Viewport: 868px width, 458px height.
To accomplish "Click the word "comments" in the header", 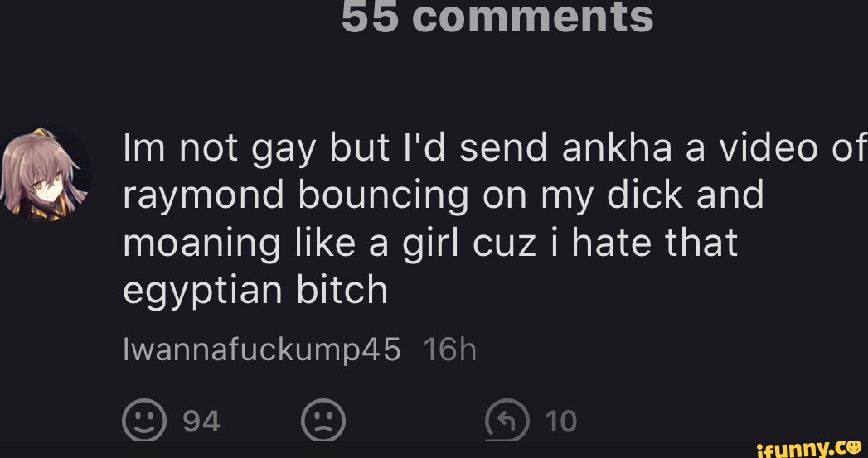I will pyautogui.click(x=533, y=16).
